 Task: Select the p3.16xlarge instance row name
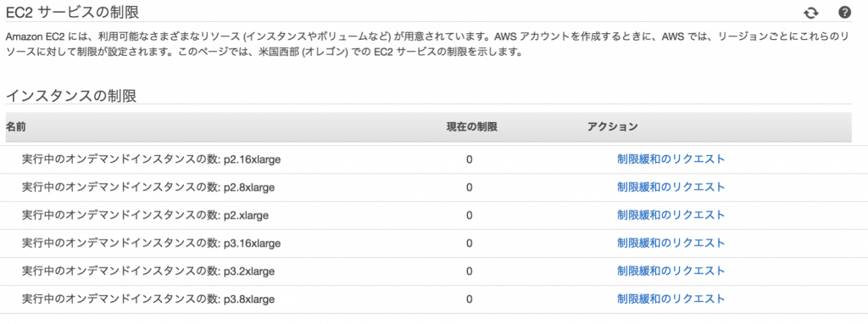(151, 243)
